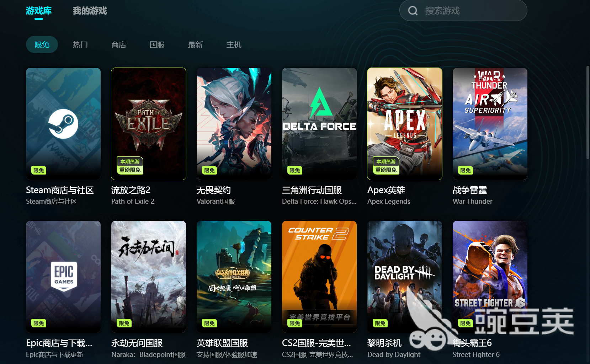Select the 游戏库 tab
Image resolution: width=590 pixels, height=364 pixels.
click(x=39, y=11)
